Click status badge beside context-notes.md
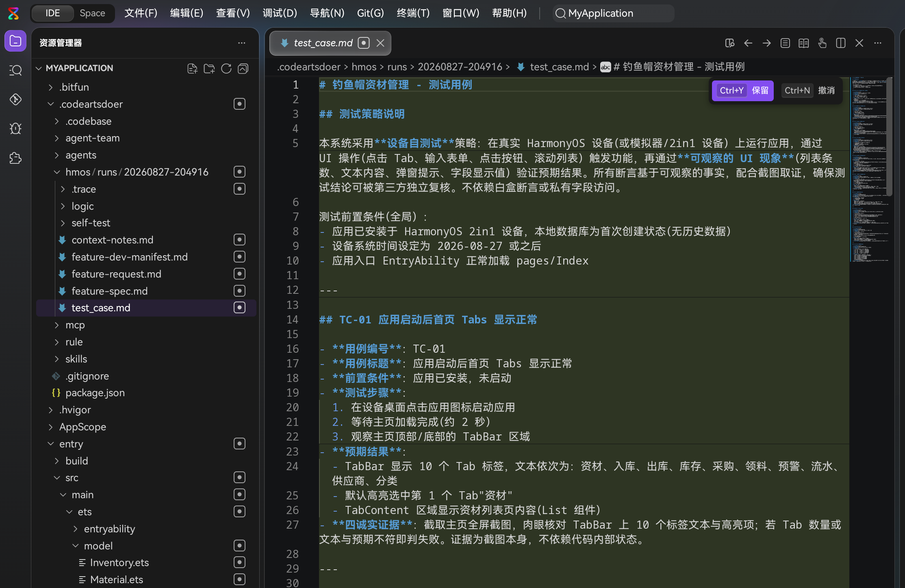 click(239, 240)
